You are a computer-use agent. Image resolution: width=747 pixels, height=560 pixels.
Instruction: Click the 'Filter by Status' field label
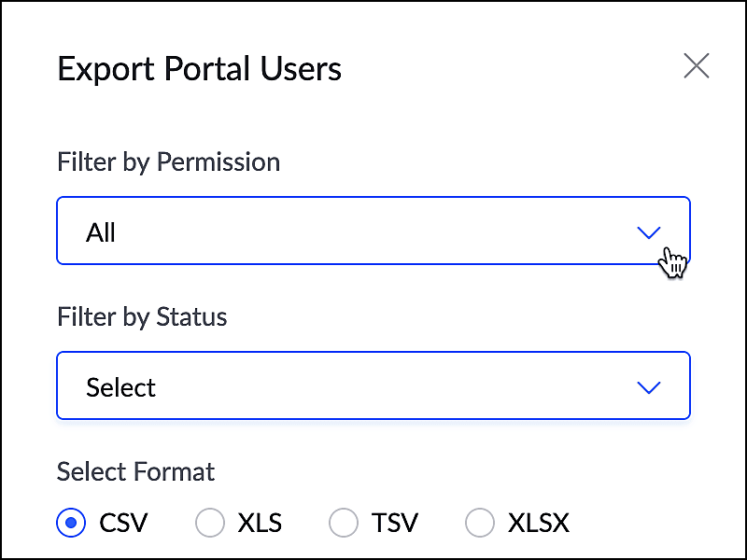pos(142,316)
